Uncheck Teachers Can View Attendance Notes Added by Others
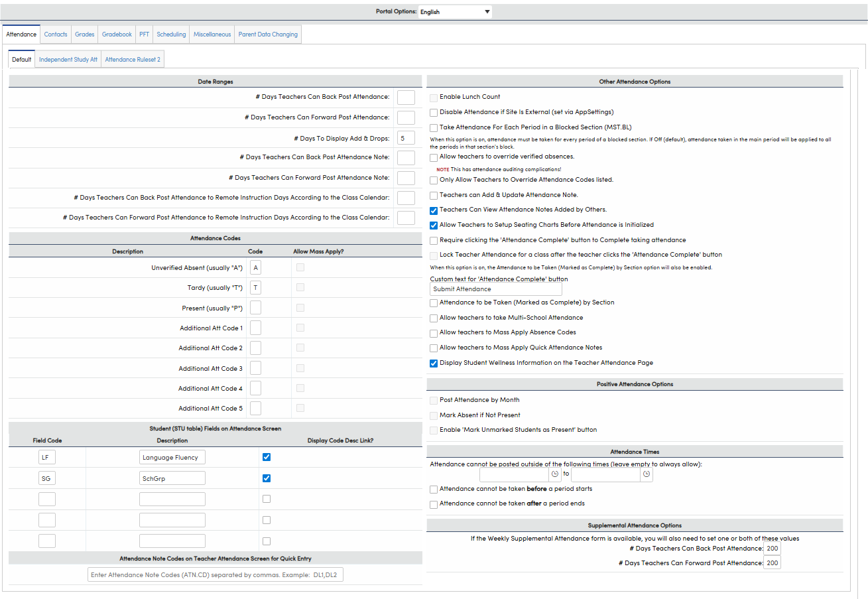The height and width of the screenshot is (599, 868). click(x=434, y=210)
